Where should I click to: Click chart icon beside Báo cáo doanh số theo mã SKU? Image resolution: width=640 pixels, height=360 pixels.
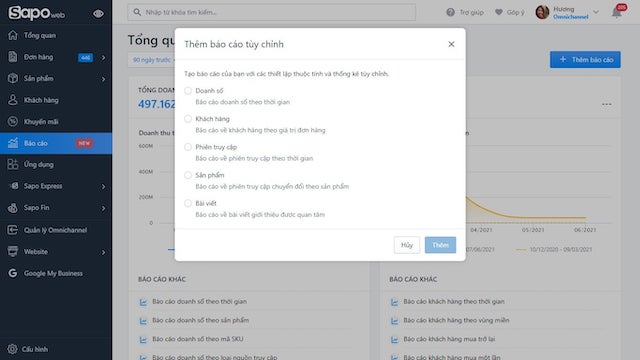point(143,340)
